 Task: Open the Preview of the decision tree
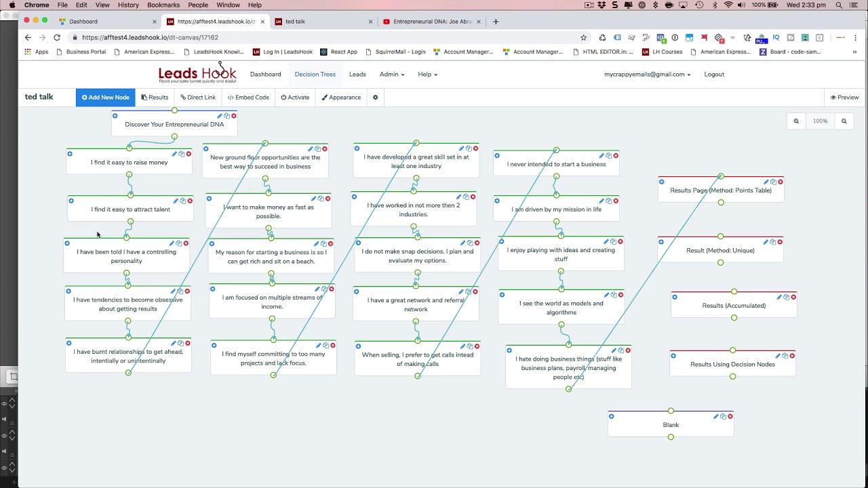pos(844,98)
